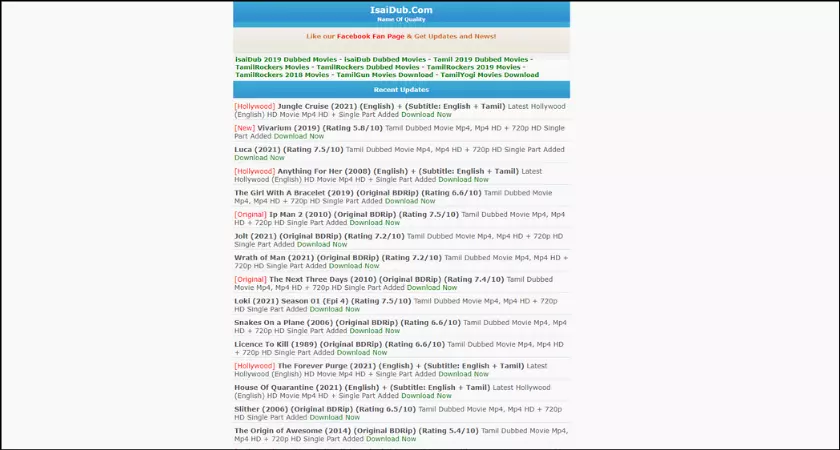Open Luca (2021) movie title

pyautogui.click(x=289, y=150)
